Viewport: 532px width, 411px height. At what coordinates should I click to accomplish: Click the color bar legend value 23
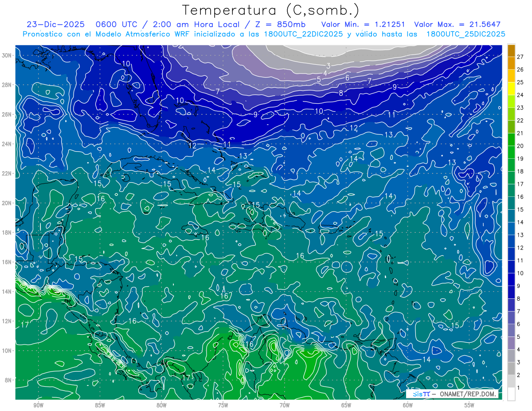pyautogui.click(x=520, y=108)
